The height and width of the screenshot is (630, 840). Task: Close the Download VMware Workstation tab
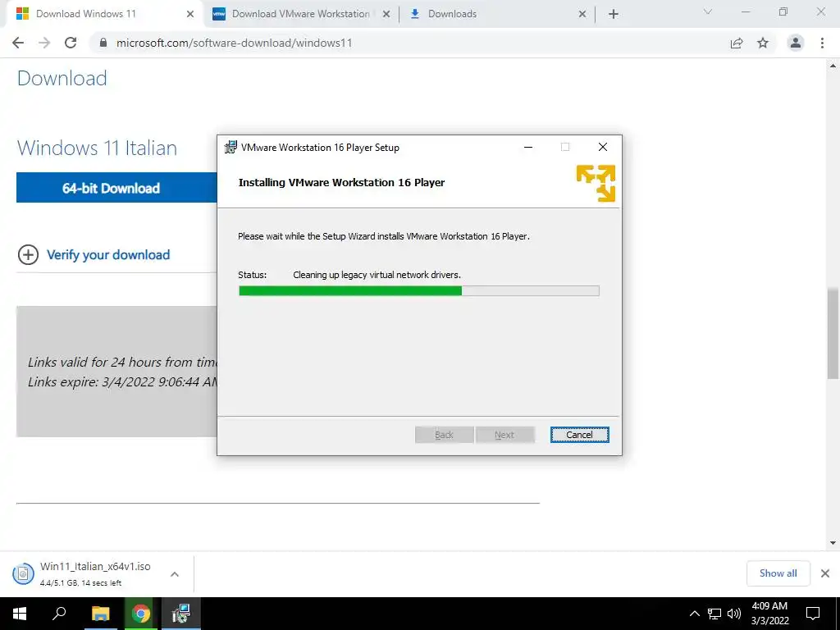(x=386, y=14)
